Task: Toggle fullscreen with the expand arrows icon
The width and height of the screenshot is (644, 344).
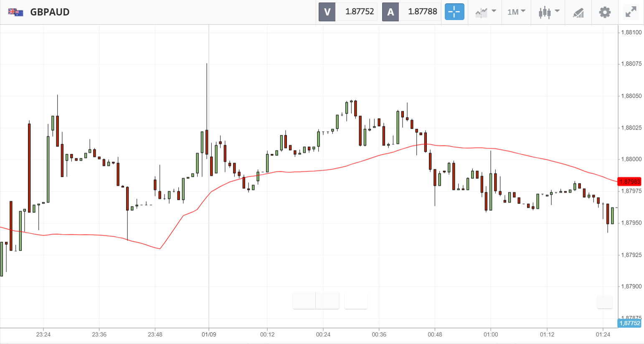Action: point(631,12)
